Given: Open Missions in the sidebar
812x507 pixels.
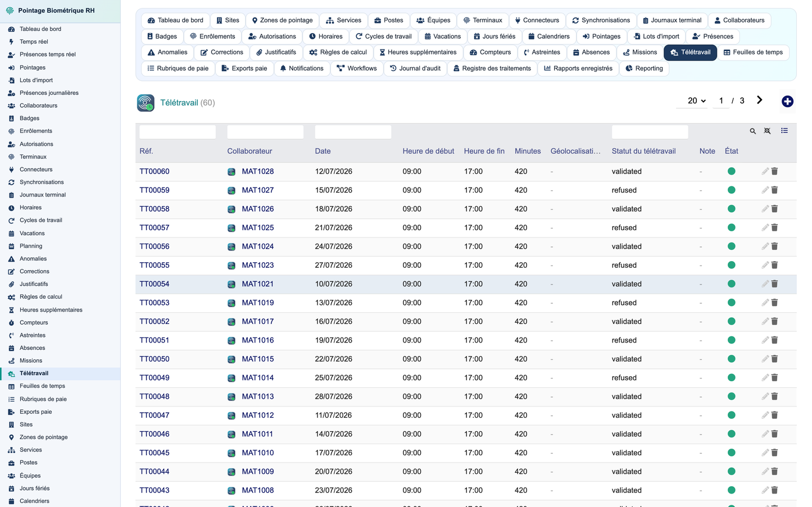Looking at the screenshot, I should 31,360.
